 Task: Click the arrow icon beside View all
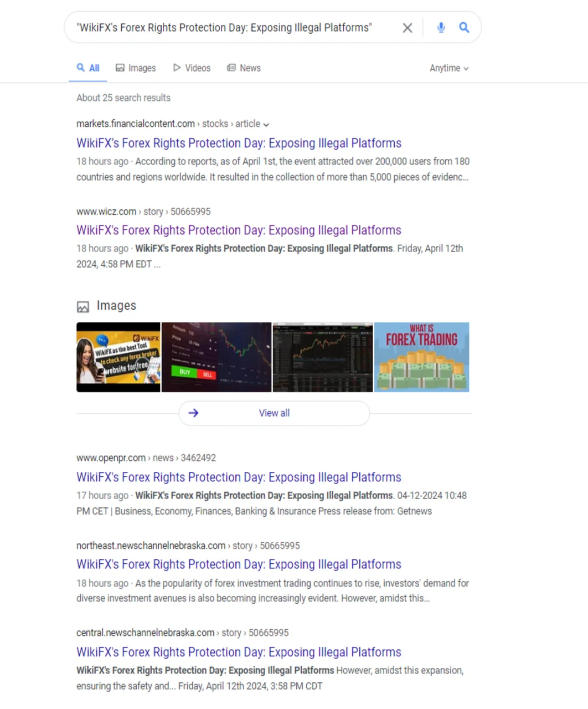[193, 413]
